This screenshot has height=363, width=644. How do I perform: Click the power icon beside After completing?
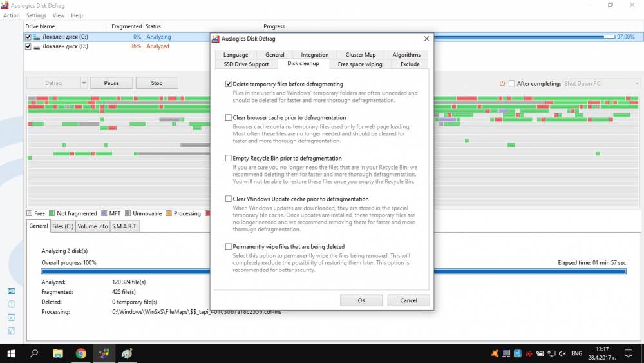coord(502,83)
